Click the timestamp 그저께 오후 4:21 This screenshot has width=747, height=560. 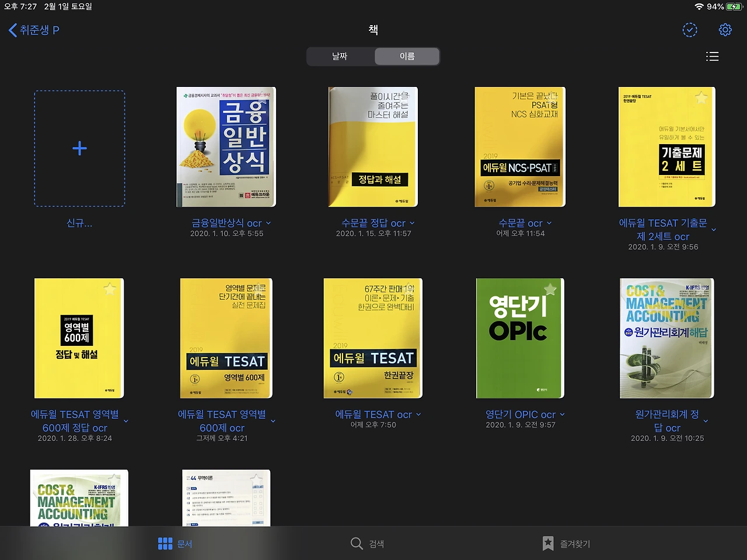pos(222,439)
